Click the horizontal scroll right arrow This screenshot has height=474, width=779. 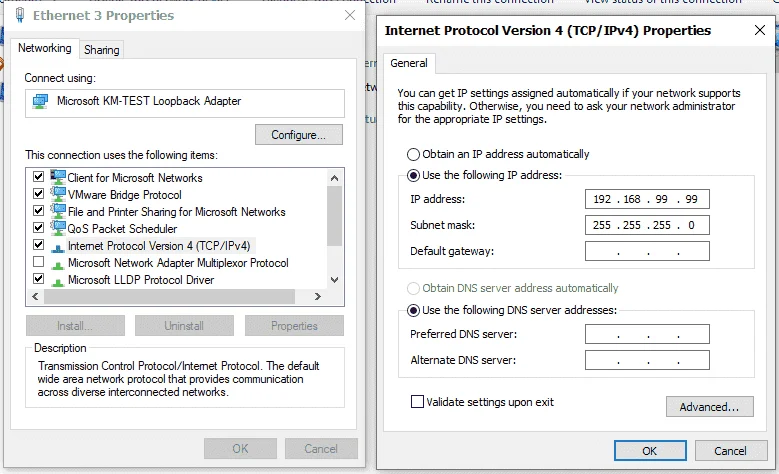[317, 297]
